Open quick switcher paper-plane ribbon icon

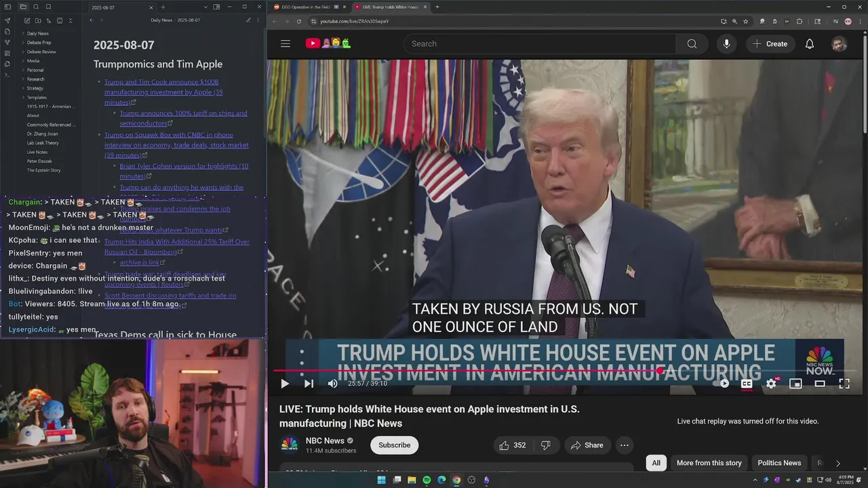tap(7, 20)
